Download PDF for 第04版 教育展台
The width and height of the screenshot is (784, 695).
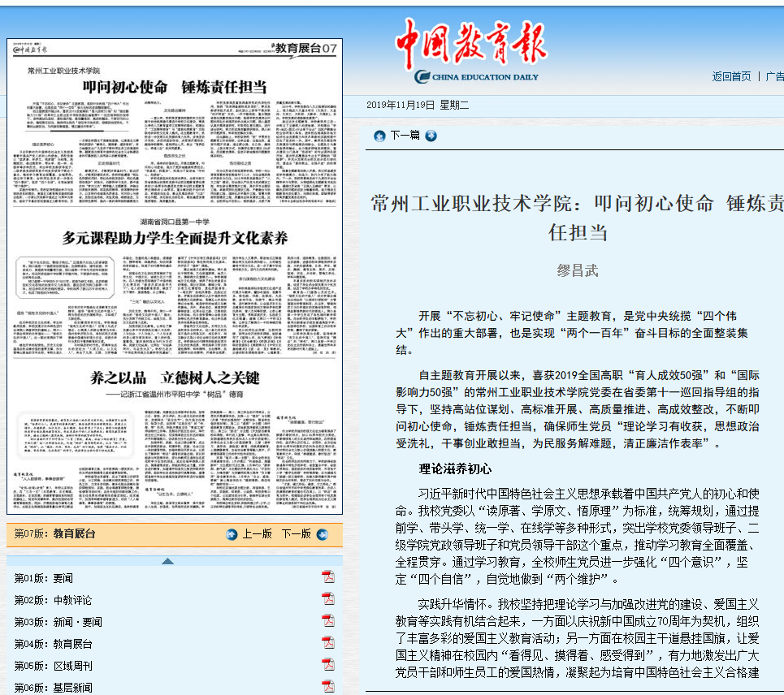328,643
